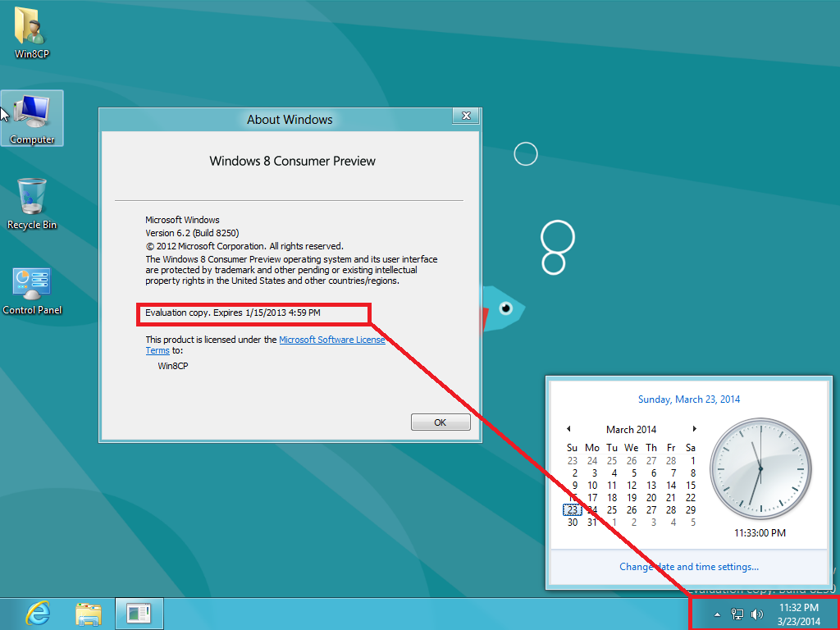Select March 20 in the calendar

click(651, 498)
